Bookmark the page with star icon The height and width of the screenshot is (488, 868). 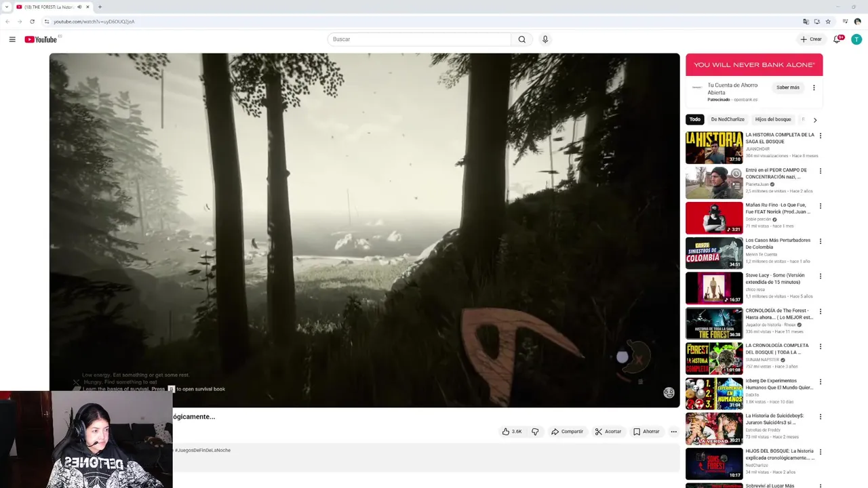[x=828, y=22]
